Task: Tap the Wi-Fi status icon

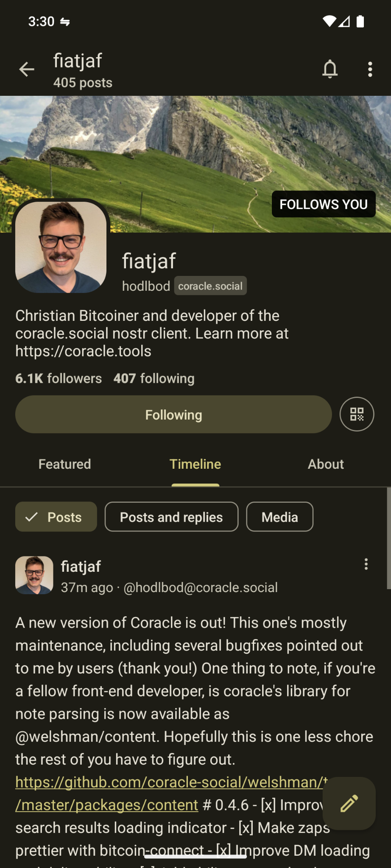Action: [x=329, y=21]
